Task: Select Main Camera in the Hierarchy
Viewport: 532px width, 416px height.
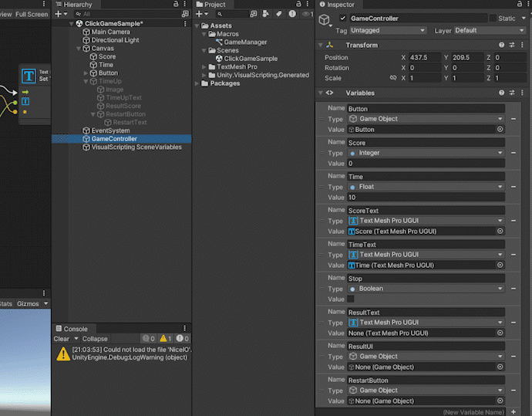Action: (110, 32)
